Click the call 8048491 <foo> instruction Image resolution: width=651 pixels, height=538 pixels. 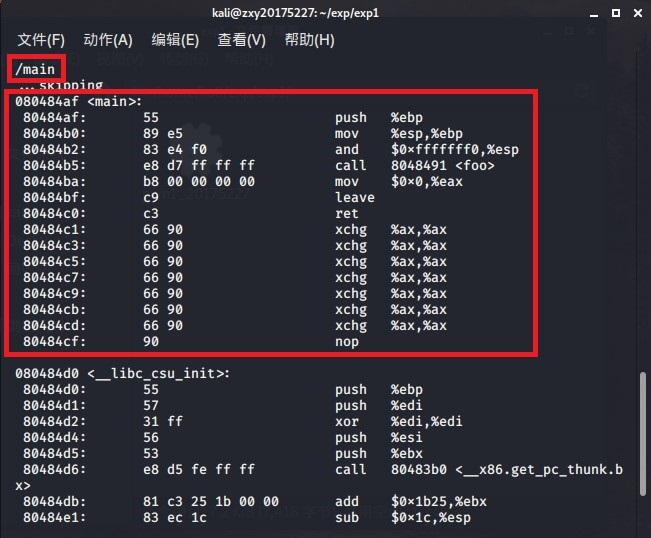click(x=415, y=166)
